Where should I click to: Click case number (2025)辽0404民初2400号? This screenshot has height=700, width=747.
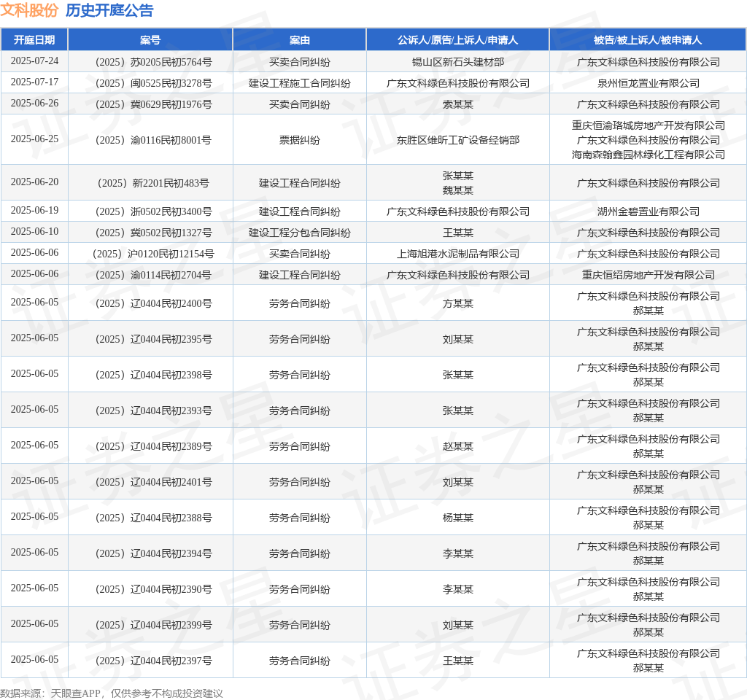(x=153, y=303)
